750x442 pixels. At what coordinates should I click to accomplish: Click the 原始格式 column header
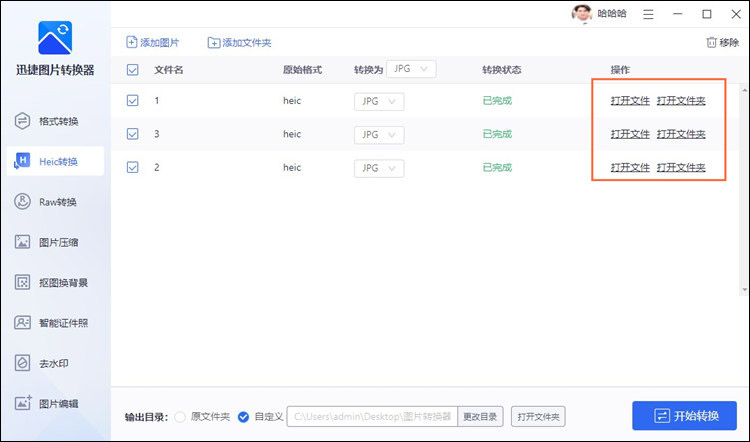[x=302, y=70]
